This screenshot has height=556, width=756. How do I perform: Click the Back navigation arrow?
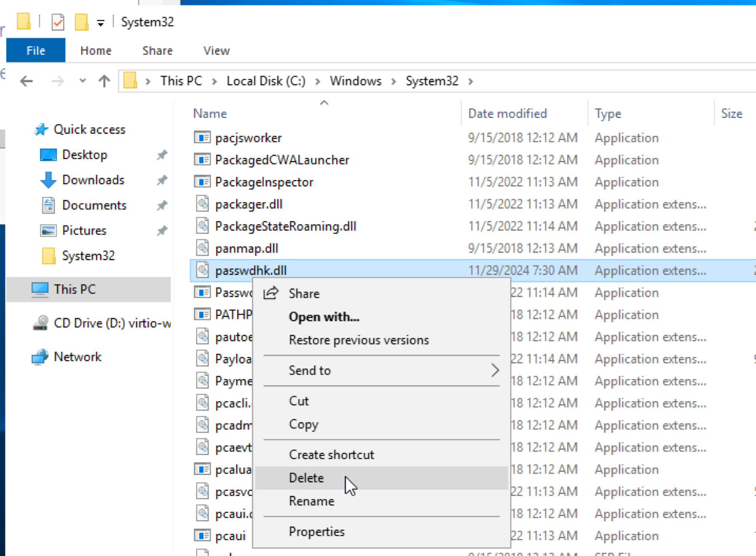(26, 81)
